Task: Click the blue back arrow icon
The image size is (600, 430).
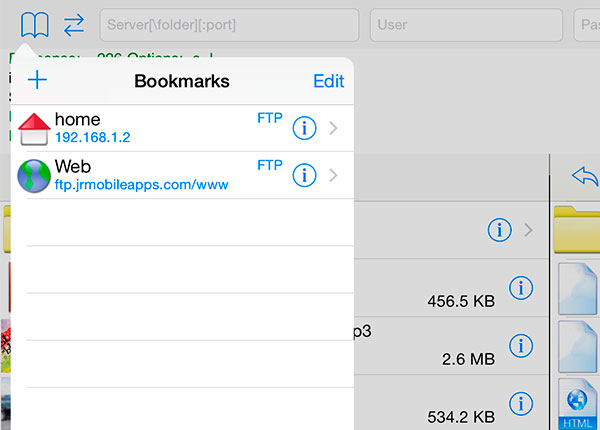Action: pyautogui.click(x=583, y=175)
